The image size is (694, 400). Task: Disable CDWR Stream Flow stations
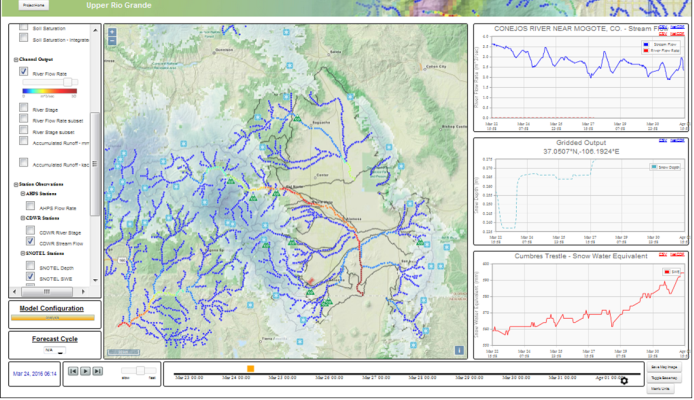(30, 241)
